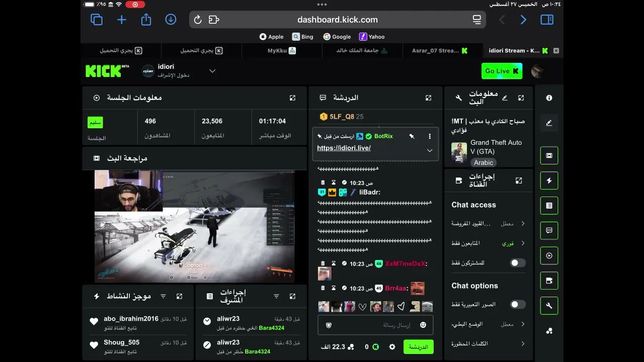The height and width of the screenshot is (362, 644).
Task: Reload the dashboard.kick.com page
Action: tap(198, 20)
